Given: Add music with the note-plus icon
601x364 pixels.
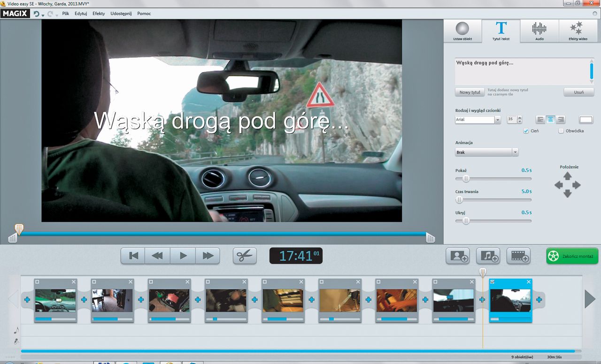Looking at the screenshot, I should coord(488,256).
